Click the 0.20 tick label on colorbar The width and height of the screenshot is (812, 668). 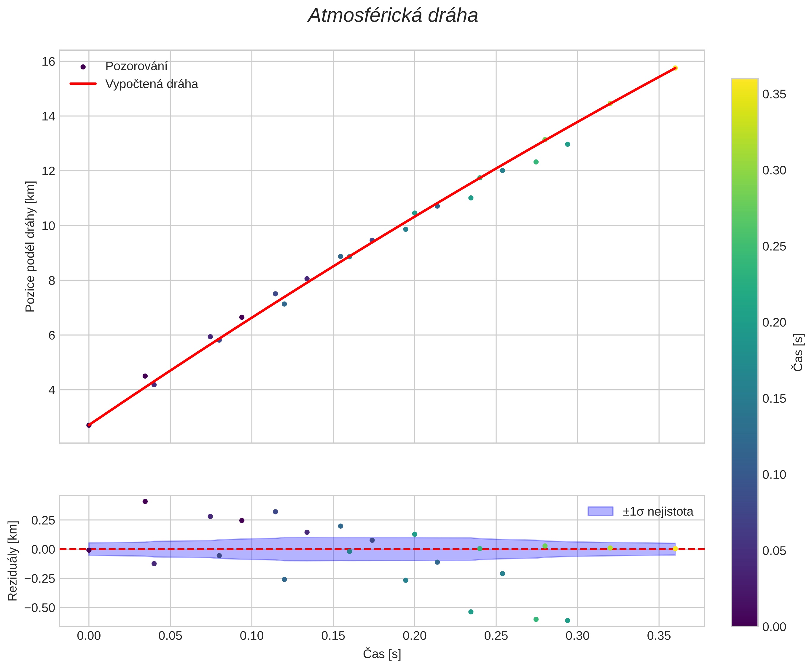774,323
